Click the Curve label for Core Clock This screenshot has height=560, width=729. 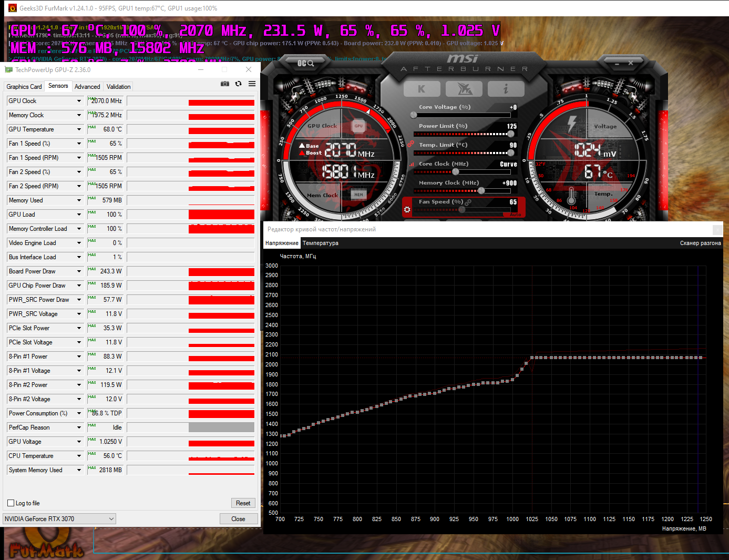(508, 164)
